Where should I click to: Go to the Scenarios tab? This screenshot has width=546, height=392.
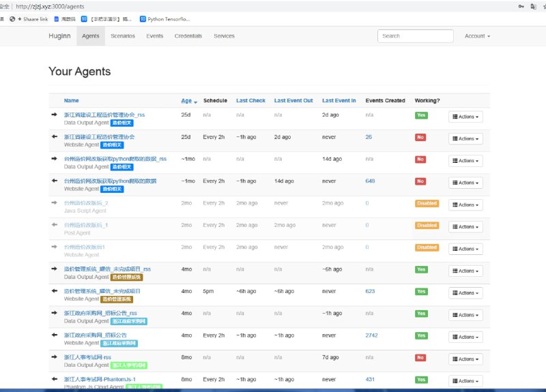click(x=123, y=36)
